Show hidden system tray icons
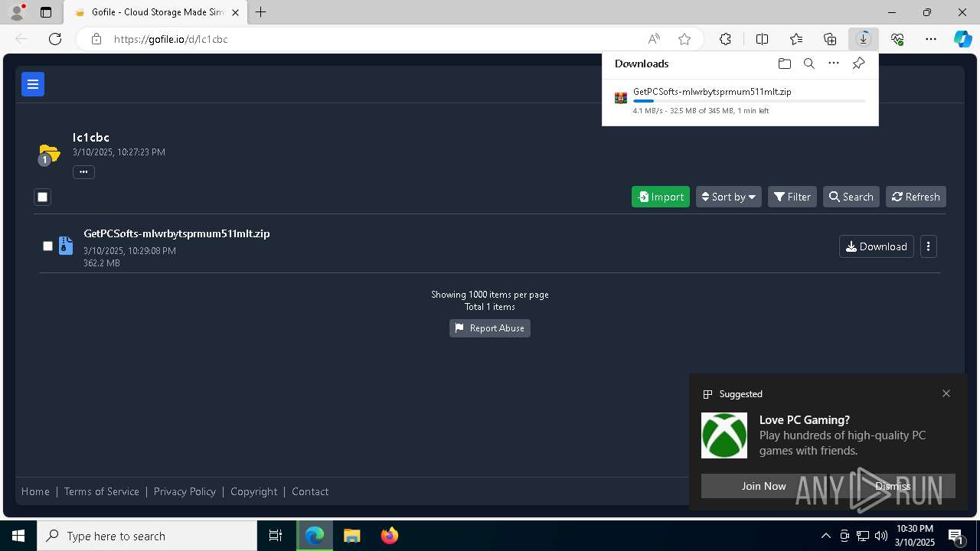980x551 pixels. tap(825, 536)
